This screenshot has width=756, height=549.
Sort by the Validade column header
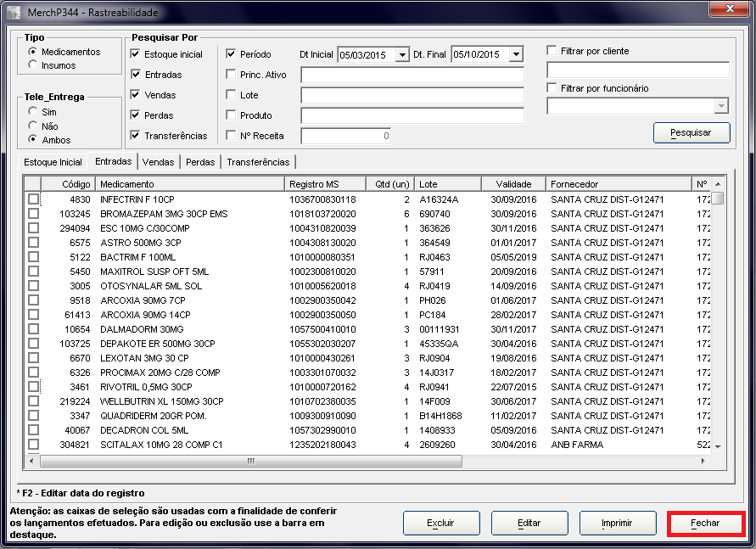(513, 184)
